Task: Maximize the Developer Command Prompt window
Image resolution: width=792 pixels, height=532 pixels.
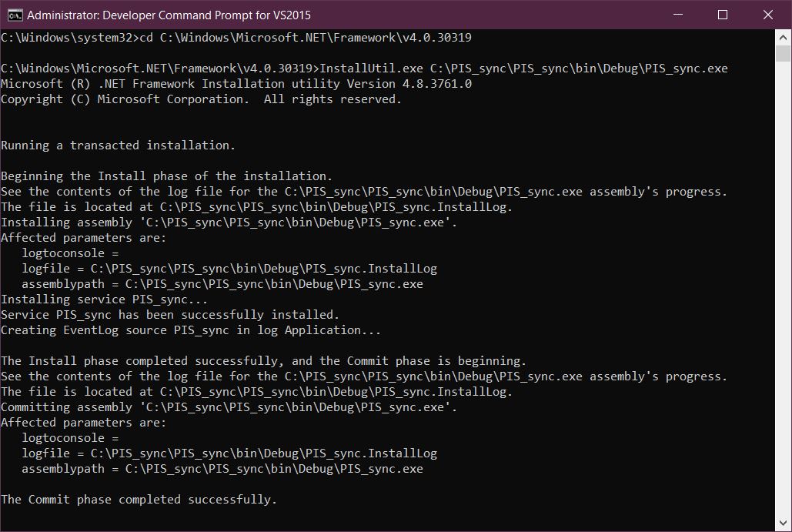Action: [721, 14]
